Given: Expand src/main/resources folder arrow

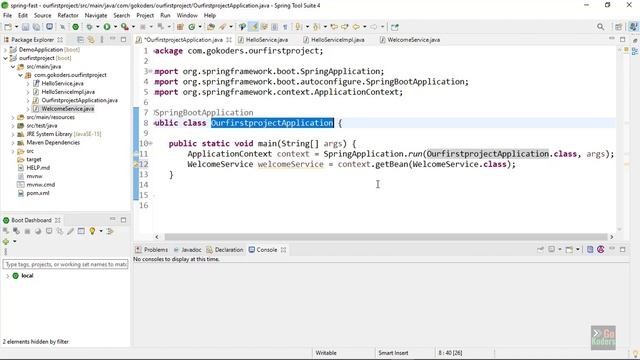Looking at the screenshot, I should [13, 117].
